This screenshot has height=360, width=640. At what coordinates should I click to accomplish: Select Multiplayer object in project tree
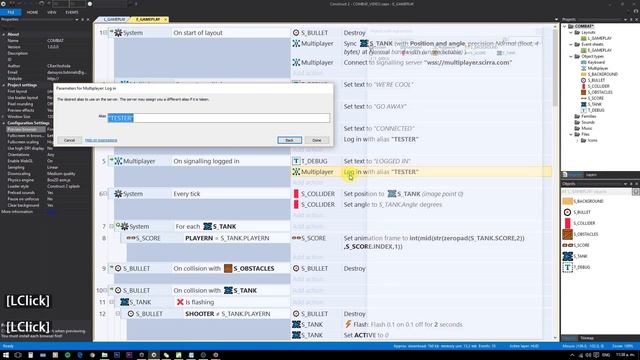tap(594, 68)
